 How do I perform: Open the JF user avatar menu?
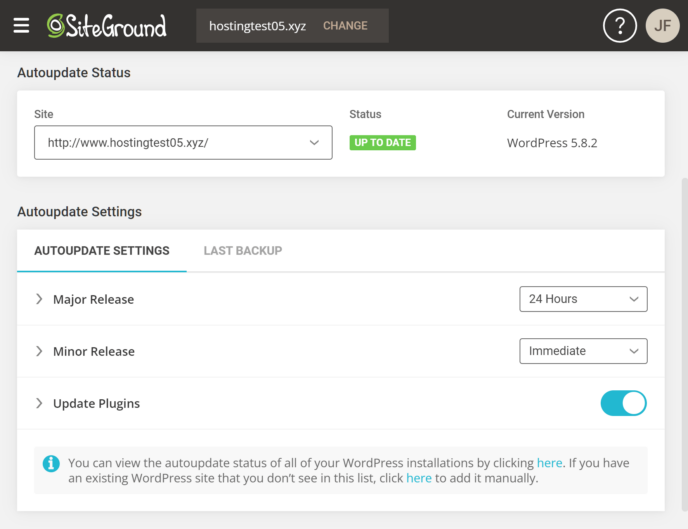click(x=662, y=26)
